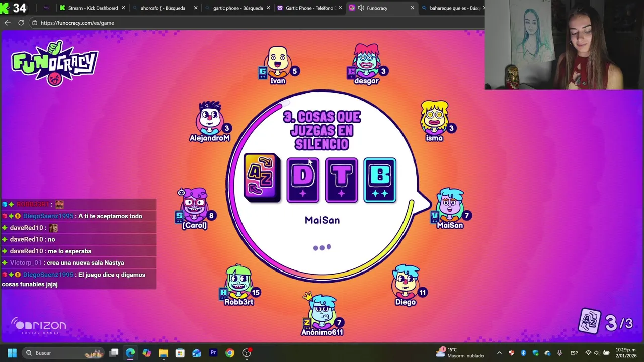Select the letter D card

[x=303, y=180]
